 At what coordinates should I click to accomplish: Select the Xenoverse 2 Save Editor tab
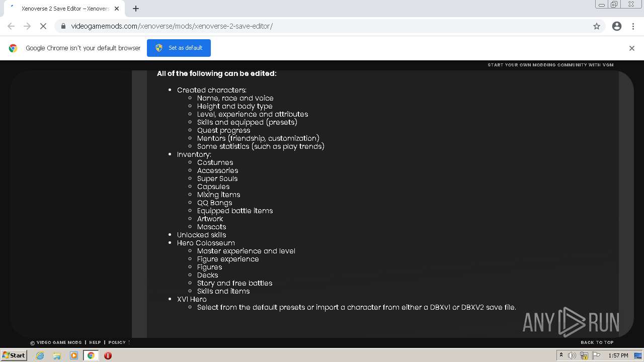64,9
